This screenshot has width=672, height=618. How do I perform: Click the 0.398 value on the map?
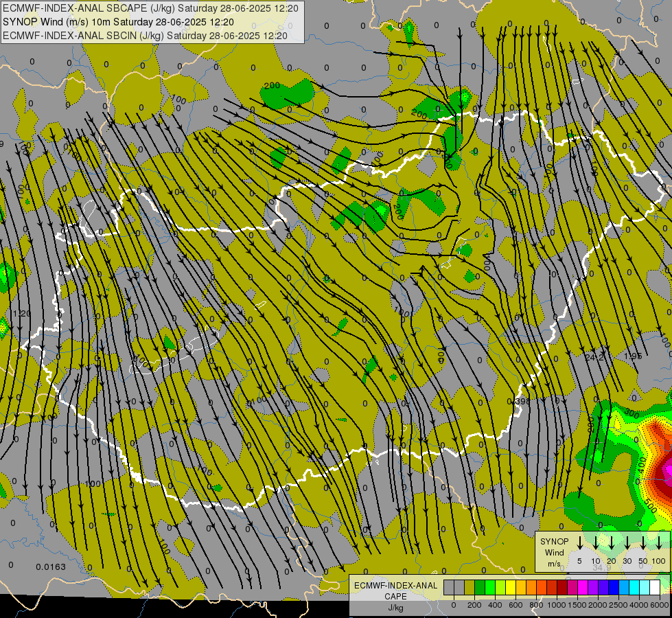click(x=518, y=402)
